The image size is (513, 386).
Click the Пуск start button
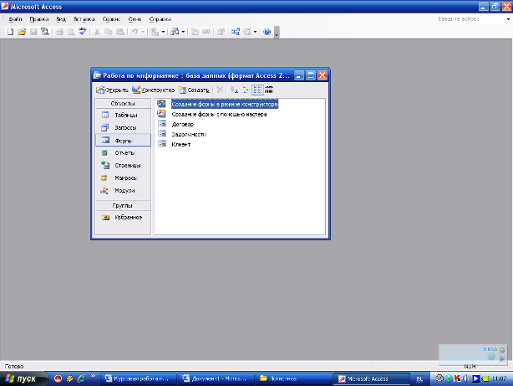(22, 379)
